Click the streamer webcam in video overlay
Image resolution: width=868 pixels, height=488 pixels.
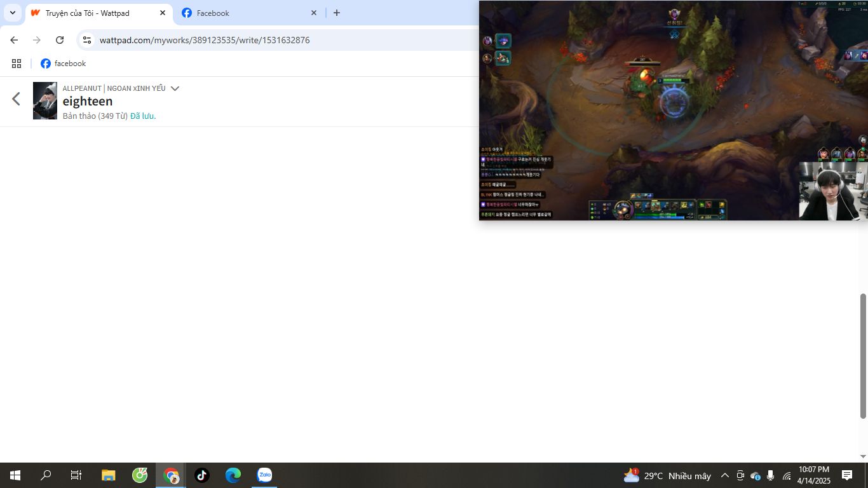[833, 191]
